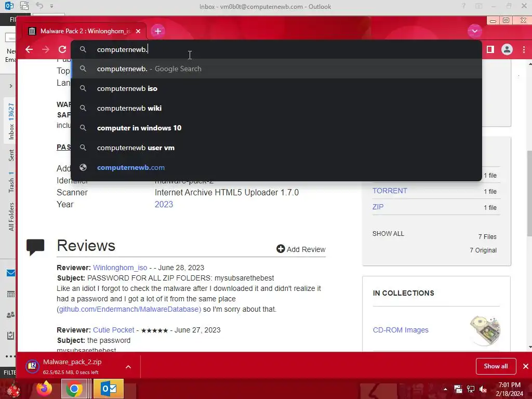This screenshot has height=399, width=532.
Task: Pick the 'computernewb wiki' suggestion
Action: click(x=276, y=108)
